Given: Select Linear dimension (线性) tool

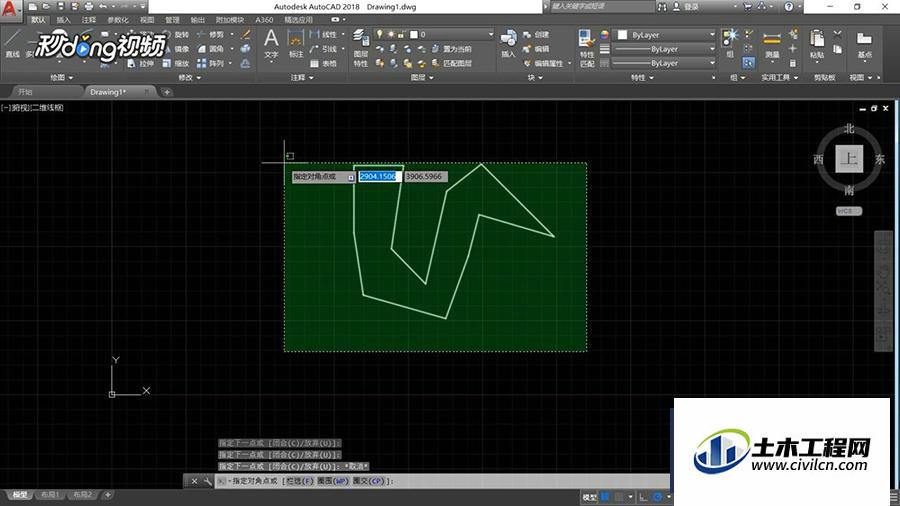Looking at the screenshot, I should click(323, 35).
